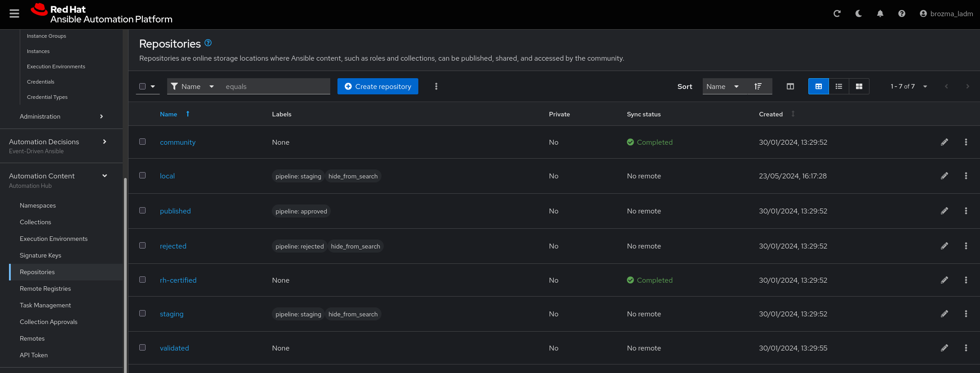
Task: Open the hamburger navigation menu
Action: pos(14,14)
